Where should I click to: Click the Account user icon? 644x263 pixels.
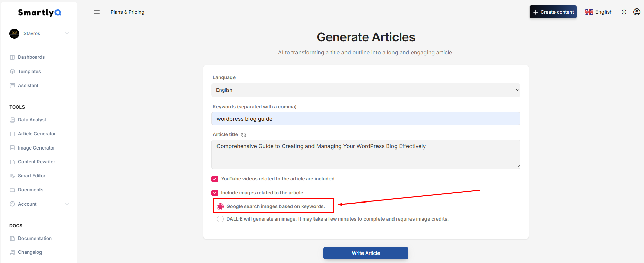12,204
